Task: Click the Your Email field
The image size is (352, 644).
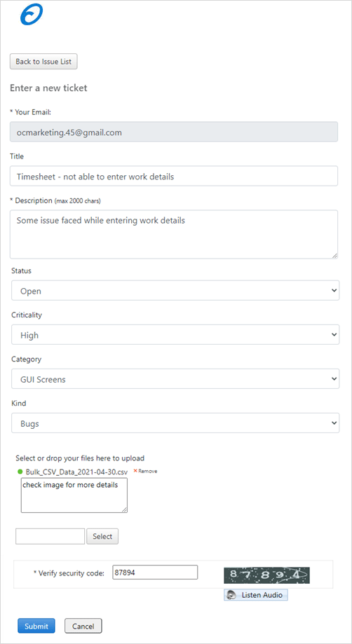Action: [174, 132]
